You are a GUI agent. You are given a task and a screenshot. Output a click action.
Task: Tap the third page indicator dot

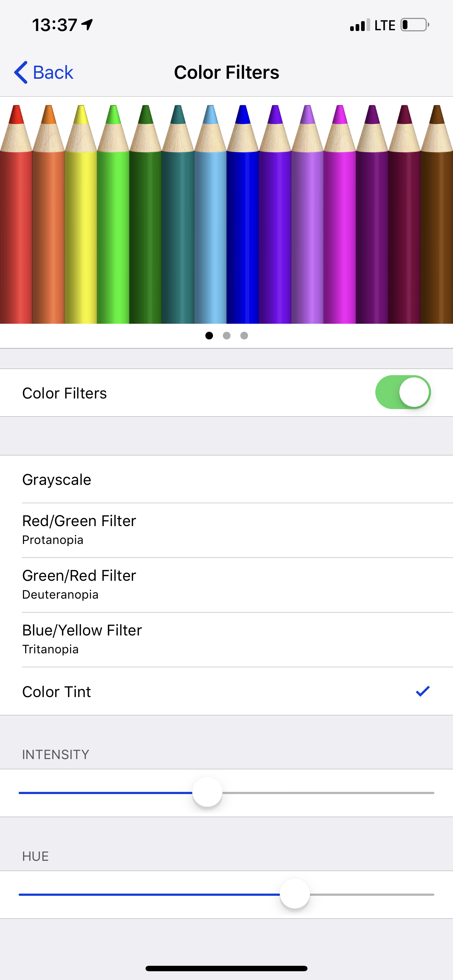point(244,335)
